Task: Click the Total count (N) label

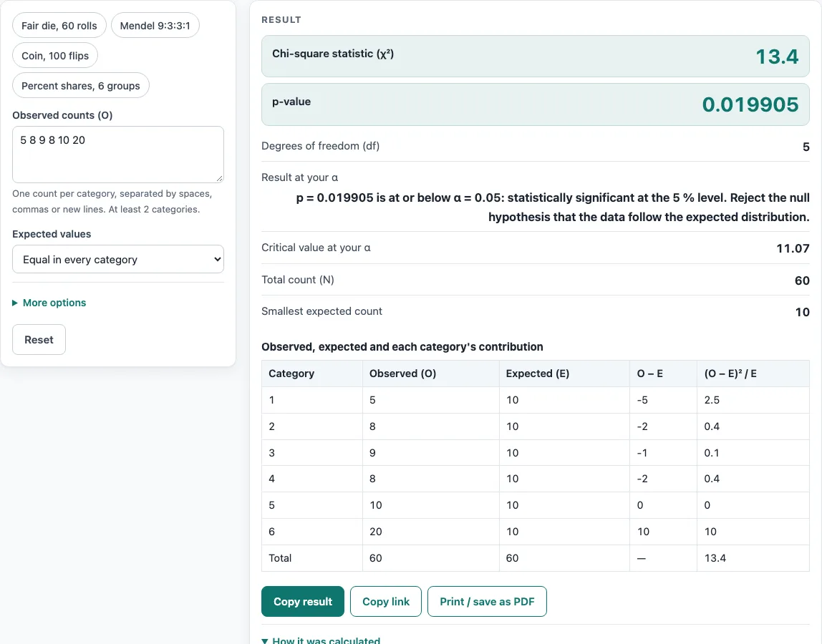Action: click(x=298, y=280)
